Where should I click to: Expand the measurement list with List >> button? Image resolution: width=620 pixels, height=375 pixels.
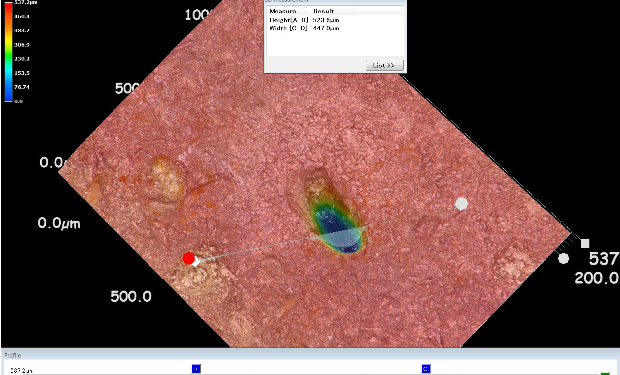(x=384, y=65)
